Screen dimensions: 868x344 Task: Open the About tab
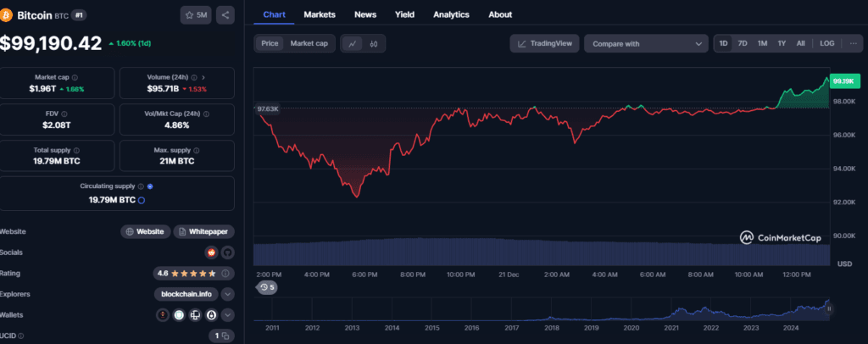click(x=500, y=15)
